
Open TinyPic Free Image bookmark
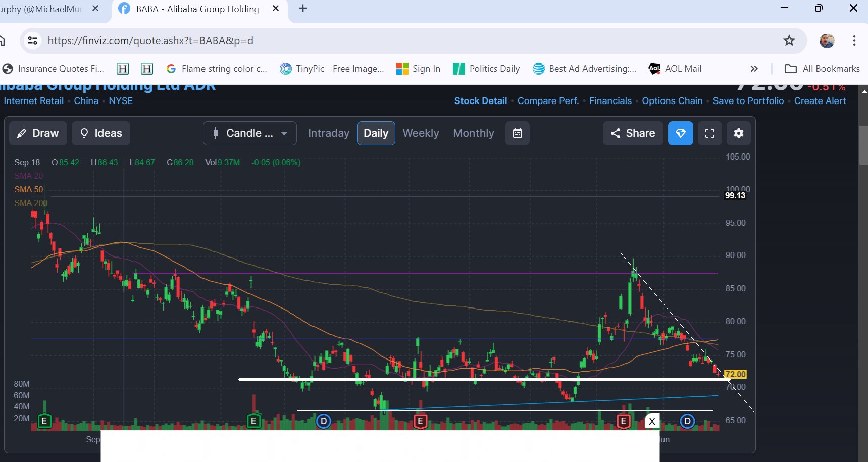click(332, 69)
